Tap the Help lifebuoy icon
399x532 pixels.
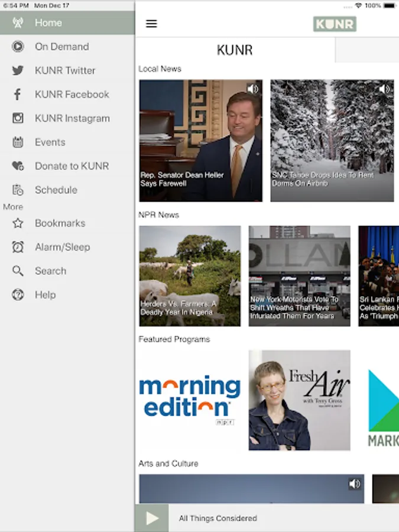[x=18, y=295]
